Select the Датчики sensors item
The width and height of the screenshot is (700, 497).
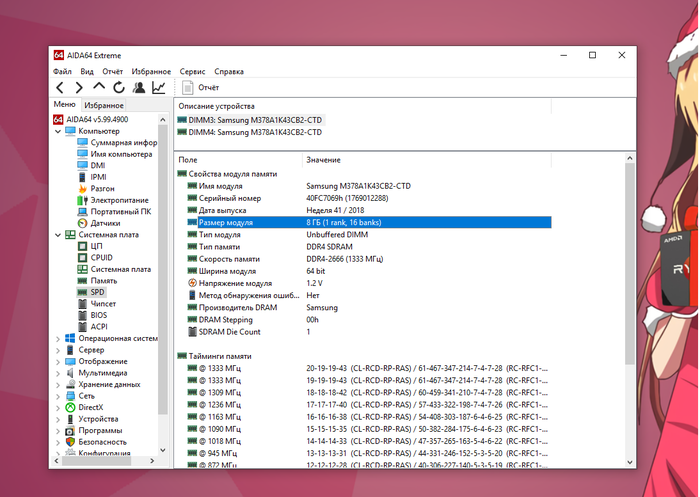[106, 223]
